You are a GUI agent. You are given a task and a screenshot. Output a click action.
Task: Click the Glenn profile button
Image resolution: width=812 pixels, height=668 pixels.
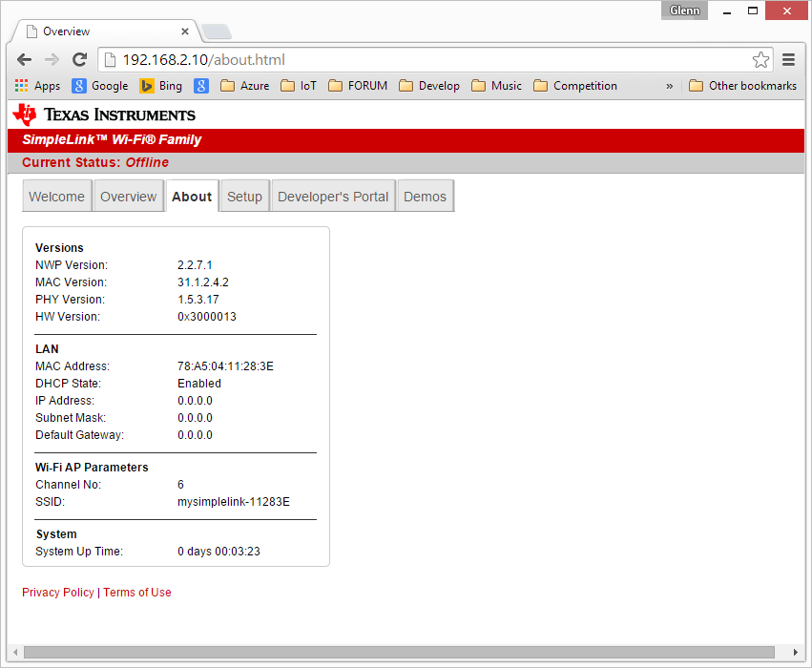point(684,10)
